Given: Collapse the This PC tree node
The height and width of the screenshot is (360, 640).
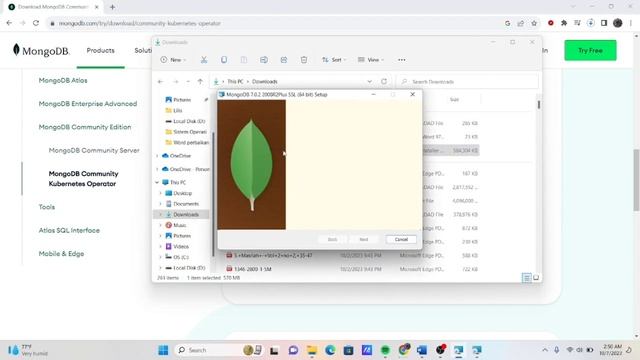Looking at the screenshot, I should pos(157,182).
